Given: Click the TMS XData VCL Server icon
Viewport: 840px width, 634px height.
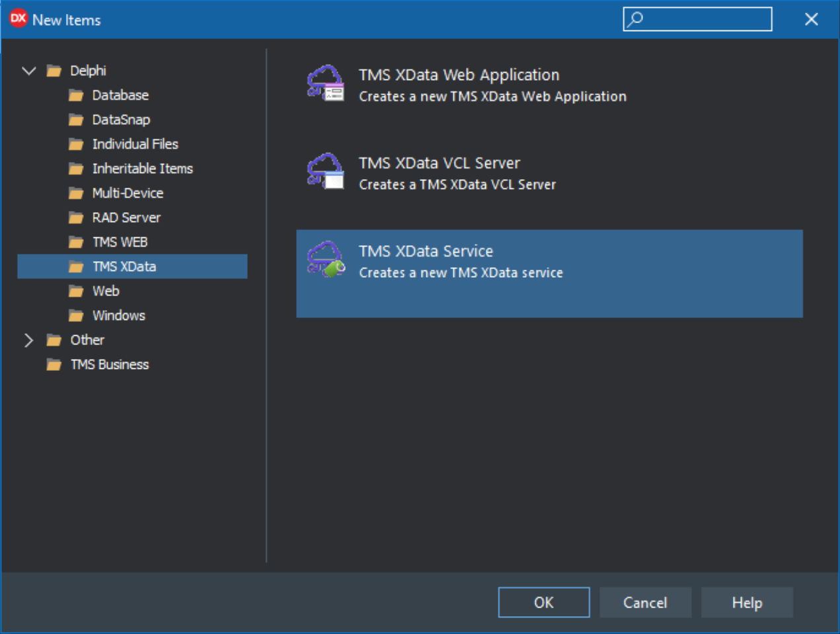Looking at the screenshot, I should coord(326,171).
